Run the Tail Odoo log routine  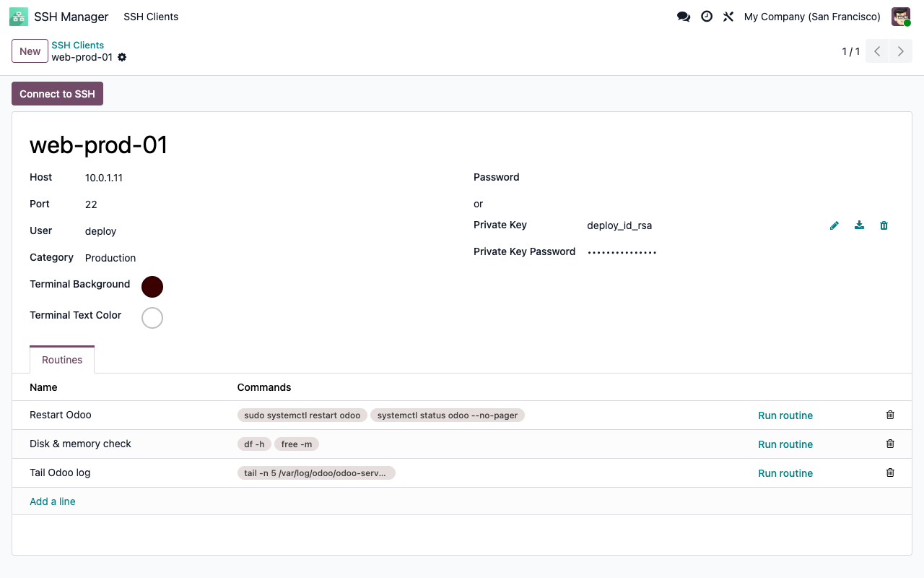click(x=785, y=473)
